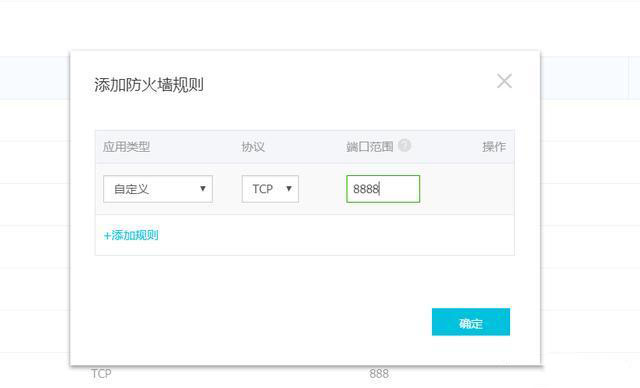640x388 pixels.
Task: Select the 协议 column header
Action: (253, 146)
